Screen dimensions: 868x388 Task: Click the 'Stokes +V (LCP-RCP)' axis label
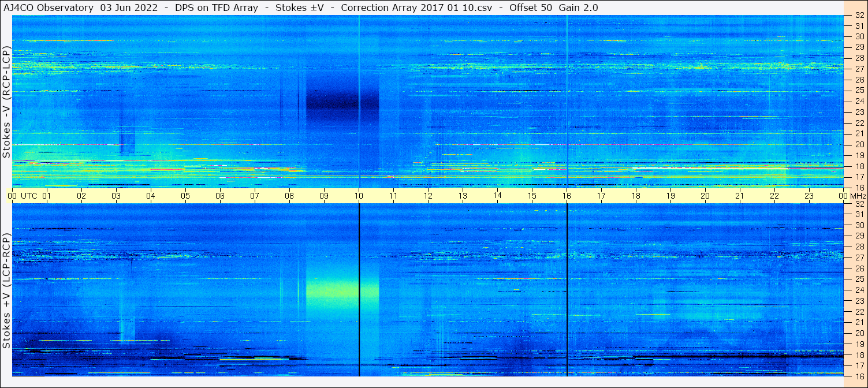click(7, 291)
